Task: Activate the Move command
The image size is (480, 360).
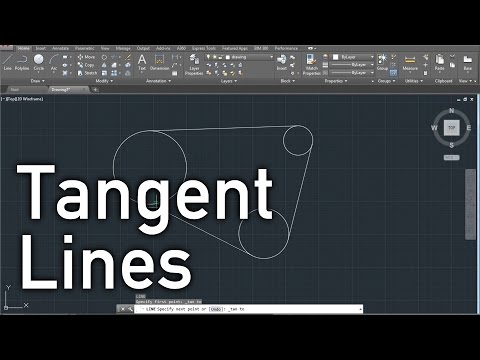Action: 86,57
